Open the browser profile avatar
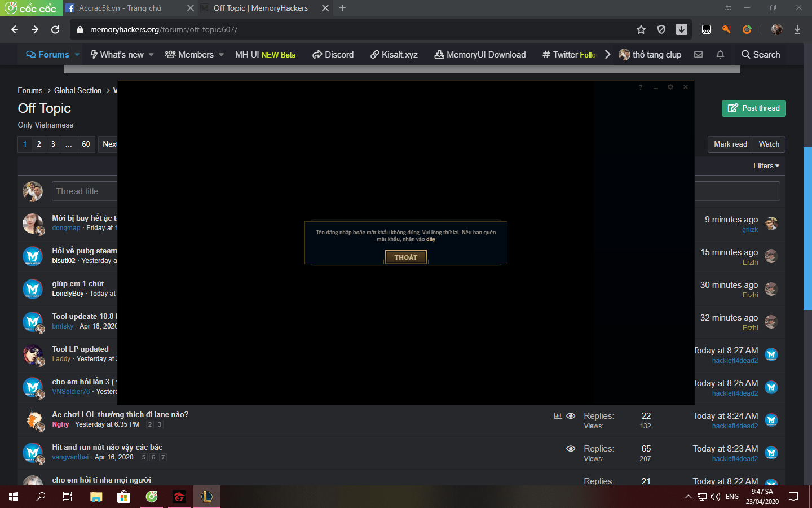The width and height of the screenshot is (812, 508). [x=777, y=29]
